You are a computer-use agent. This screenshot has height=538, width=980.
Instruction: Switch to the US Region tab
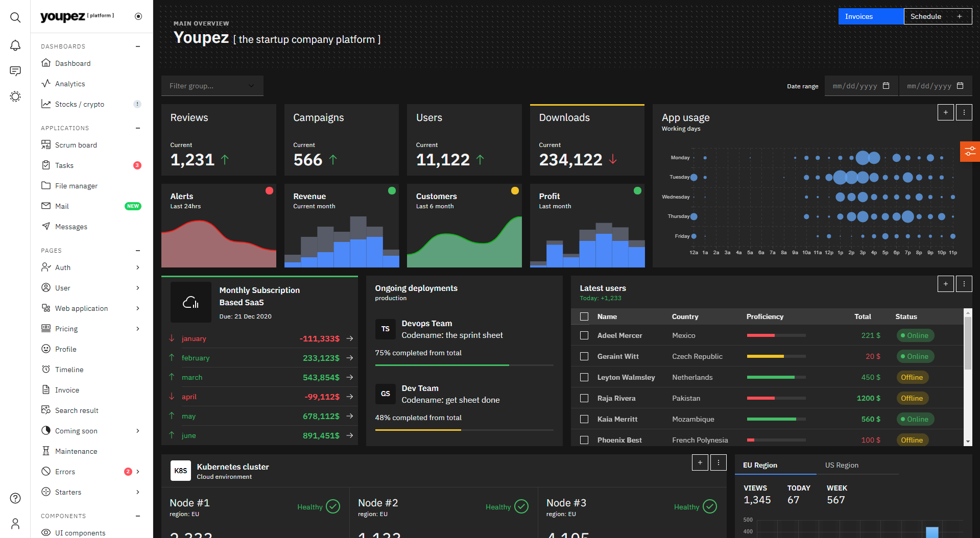click(842, 465)
